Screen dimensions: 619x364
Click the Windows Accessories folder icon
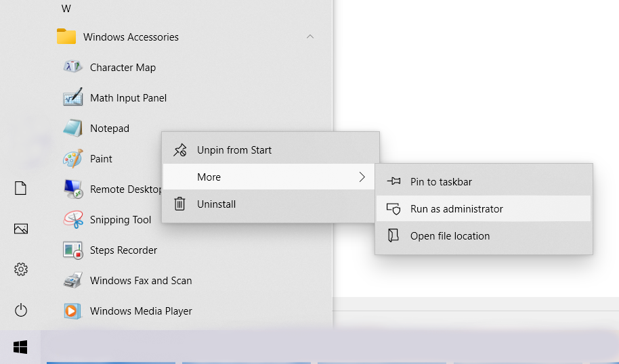click(x=66, y=37)
